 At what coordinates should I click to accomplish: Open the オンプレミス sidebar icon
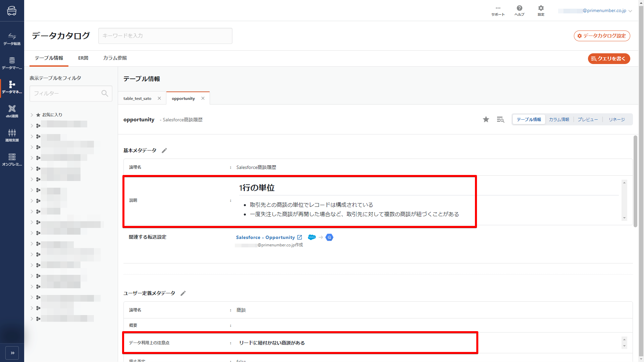[x=12, y=160]
